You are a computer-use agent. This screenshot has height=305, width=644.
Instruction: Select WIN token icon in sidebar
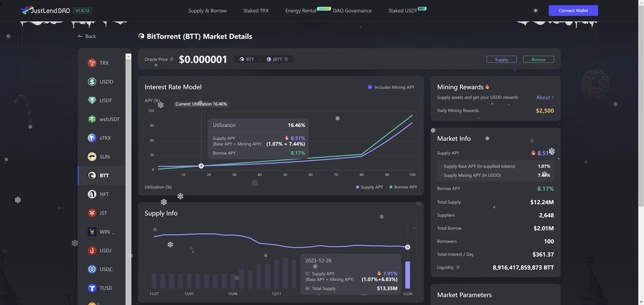coord(92,232)
